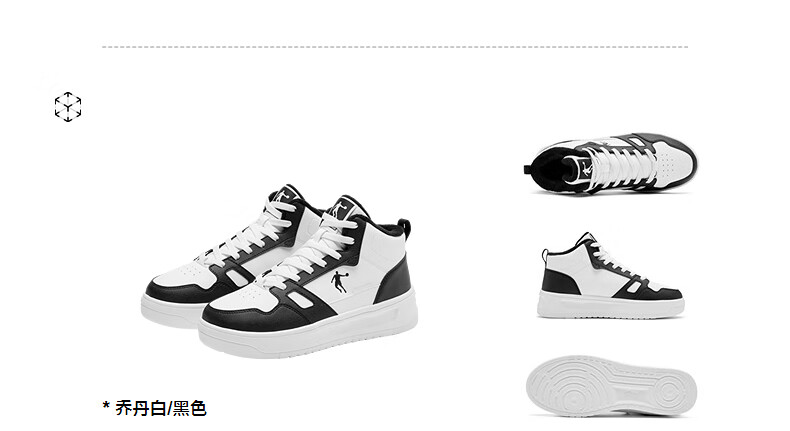Image resolution: width=790 pixels, height=431 pixels.
Task: Click the 3D cube view icon
Action: point(68,107)
